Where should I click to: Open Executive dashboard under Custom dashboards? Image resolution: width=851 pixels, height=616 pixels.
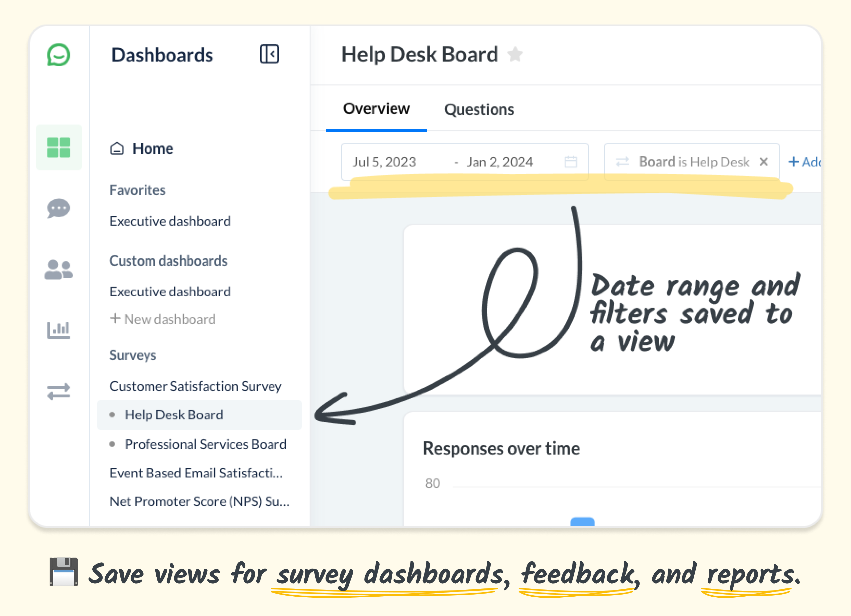coord(170,292)
